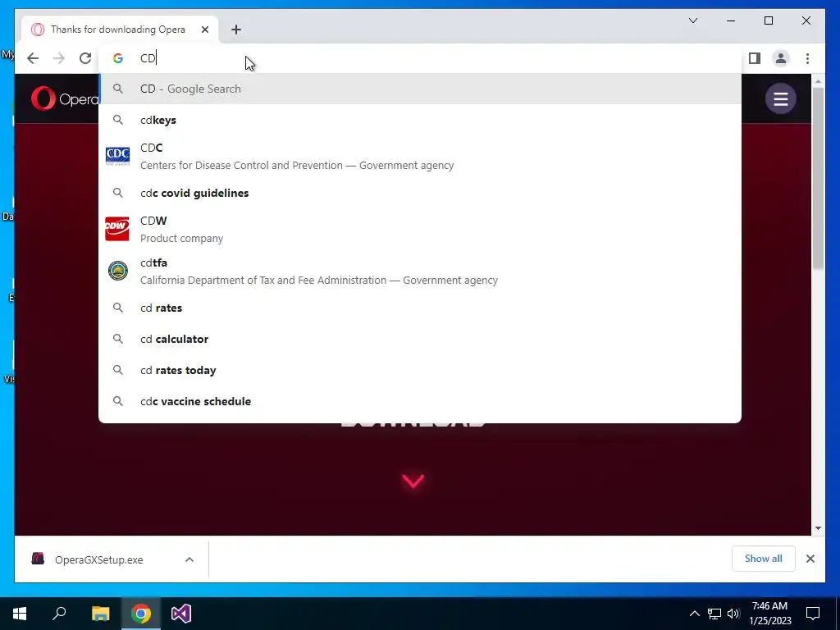The height and width of the screenshot is (630, 840).
Task: Open the side panel icon in Chrome toolbar
Action: coord(755,58)
